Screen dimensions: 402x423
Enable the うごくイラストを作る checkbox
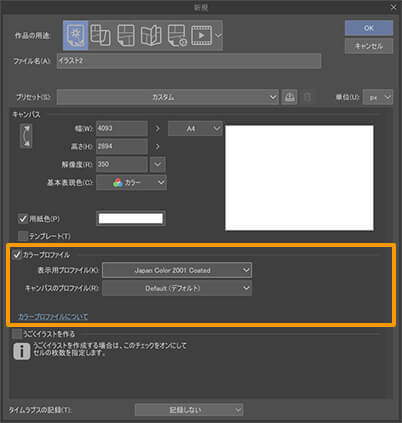(x=17, y=334)
